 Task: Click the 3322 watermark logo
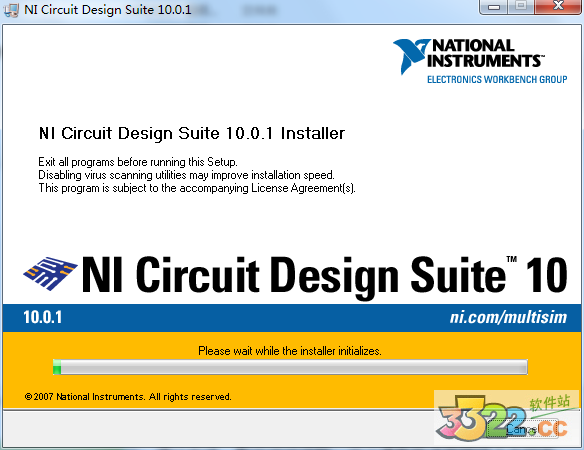point(503,418)
